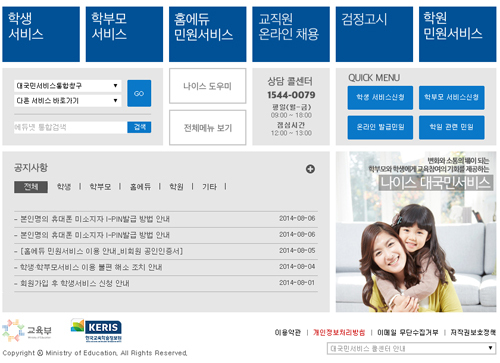
Task: Click the 2014-08-04 notice date
Action: click(x=297, y=267)
